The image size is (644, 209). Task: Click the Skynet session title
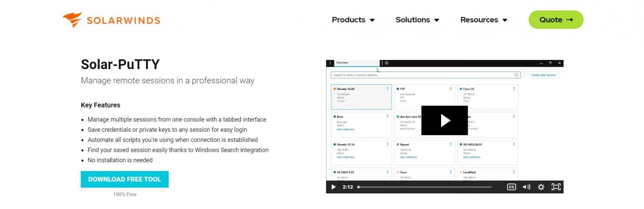point(405,144)
